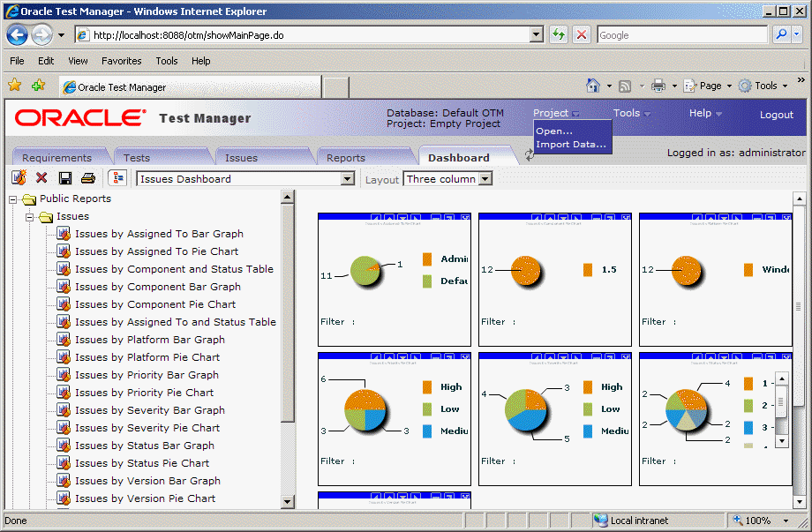The height and width of the screenshot is (532, 812).
Task: Save the dashboard with the floppy disk icon
Action: [65, 178]
